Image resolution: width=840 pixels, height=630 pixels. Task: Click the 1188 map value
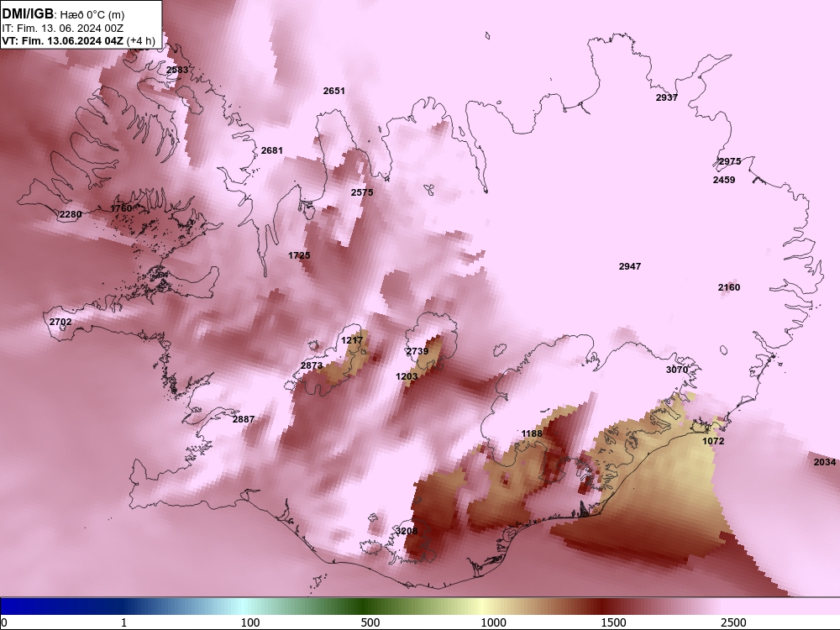tap(532, 433)
